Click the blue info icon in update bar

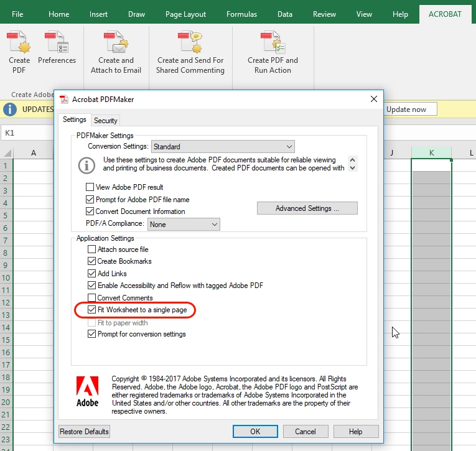pyautogui.click(x=10, y=109)
